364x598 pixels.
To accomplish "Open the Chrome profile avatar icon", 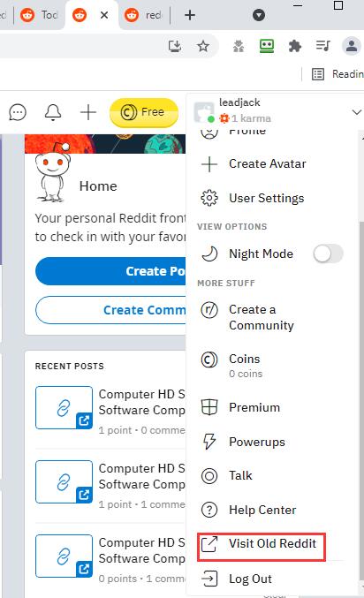I will [352, 46].
